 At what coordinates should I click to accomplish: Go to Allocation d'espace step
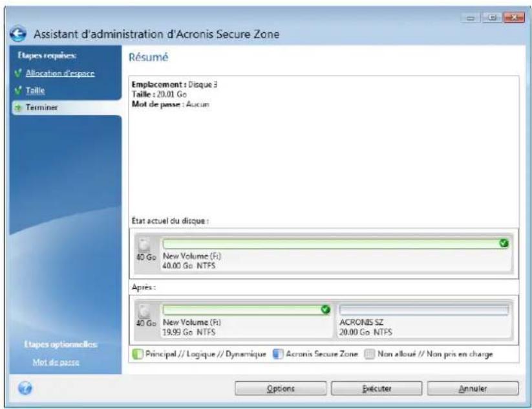click(x=60, y=73)
